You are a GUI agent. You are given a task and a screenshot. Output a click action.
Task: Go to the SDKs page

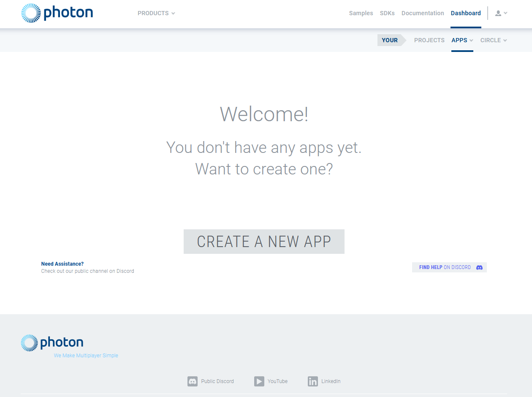pyautogui.click(x=387, y=13)
